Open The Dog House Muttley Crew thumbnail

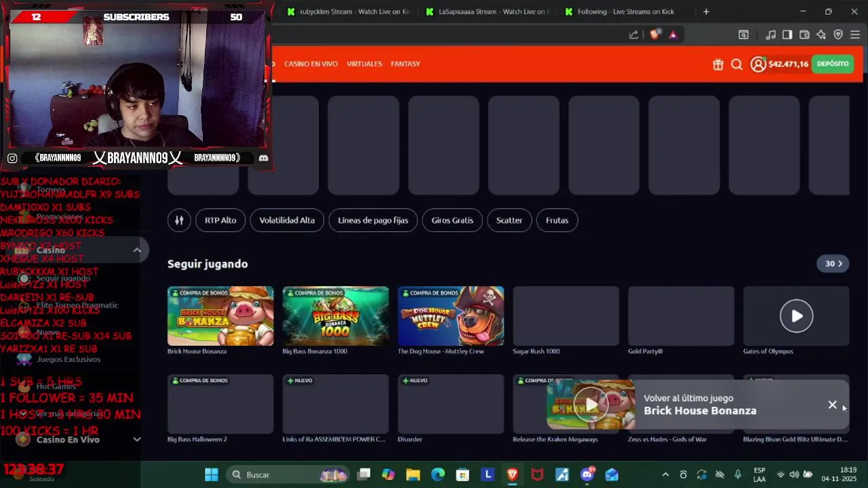pos(451,316)
